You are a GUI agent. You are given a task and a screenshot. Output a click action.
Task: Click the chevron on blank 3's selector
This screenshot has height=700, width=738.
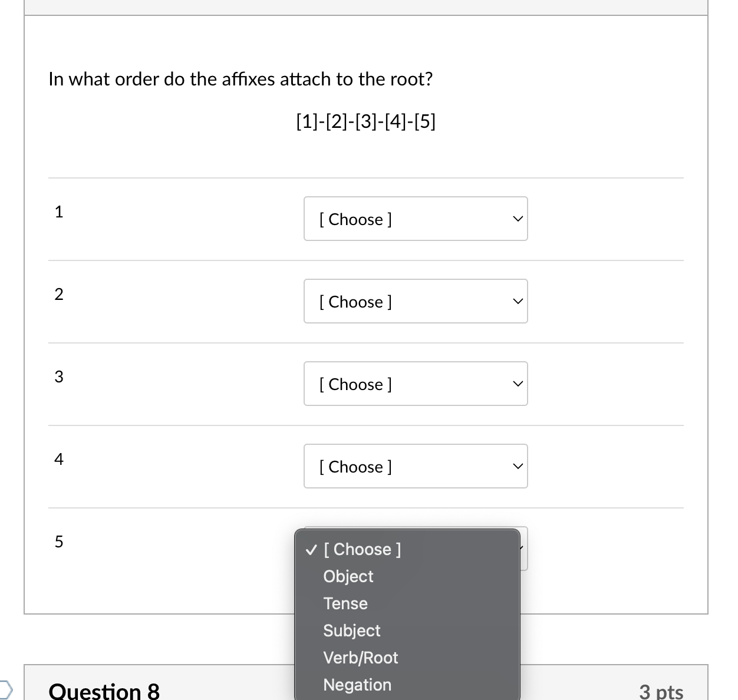tap(517, 384)
